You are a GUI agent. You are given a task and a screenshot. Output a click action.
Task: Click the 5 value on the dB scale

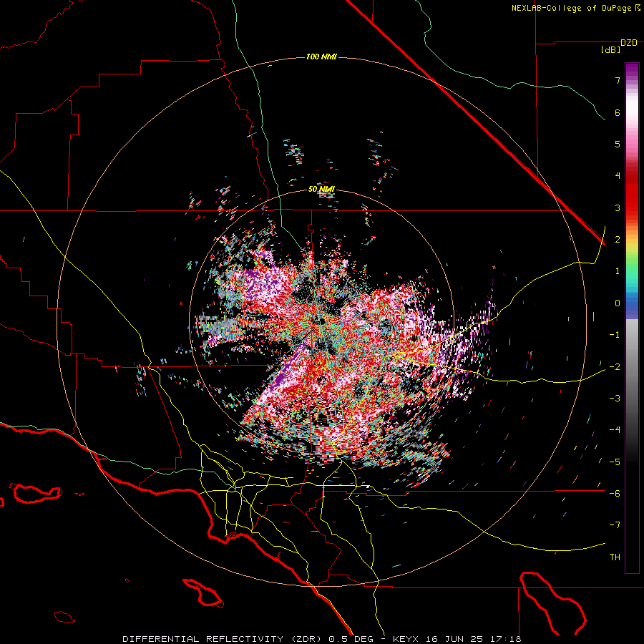tap(618, 144)
